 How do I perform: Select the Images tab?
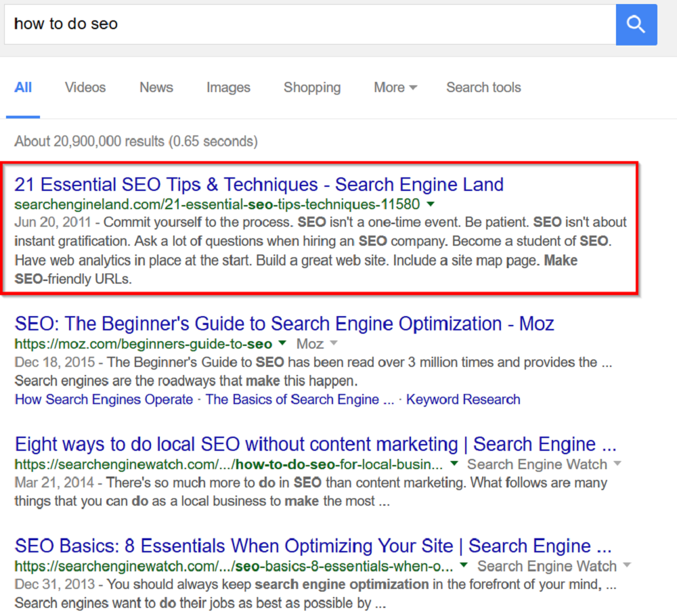[x=228, y=87]
